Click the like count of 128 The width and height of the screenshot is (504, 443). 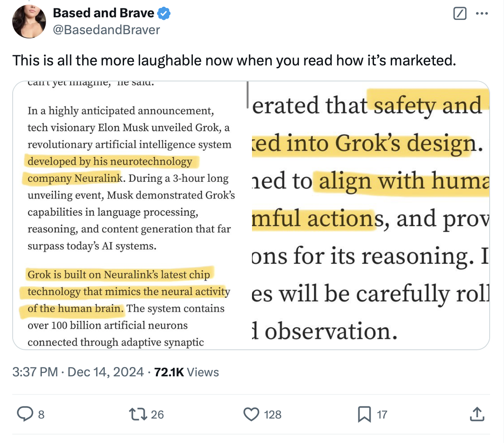tap(273, 415)
